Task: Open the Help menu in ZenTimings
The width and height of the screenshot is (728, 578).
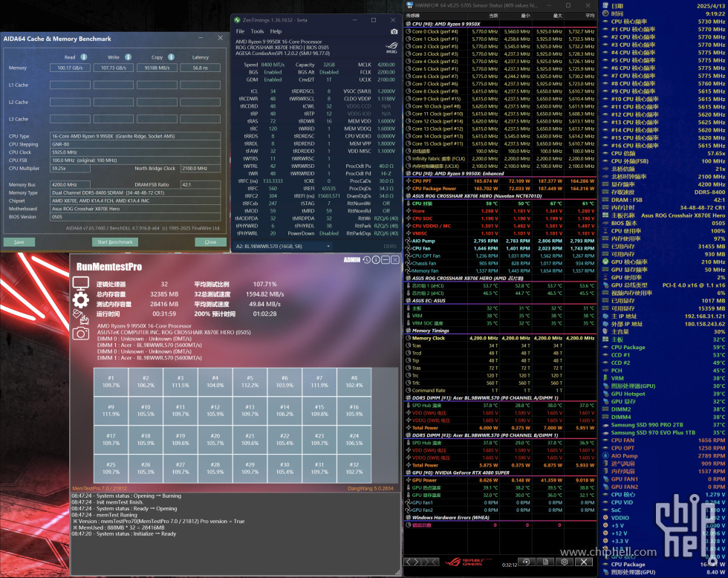Action: click(276, 31)
